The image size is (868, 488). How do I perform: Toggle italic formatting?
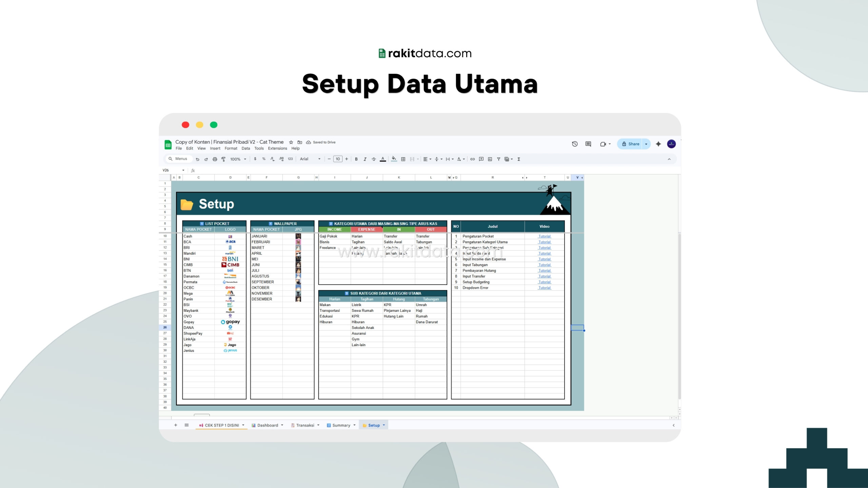365,159
